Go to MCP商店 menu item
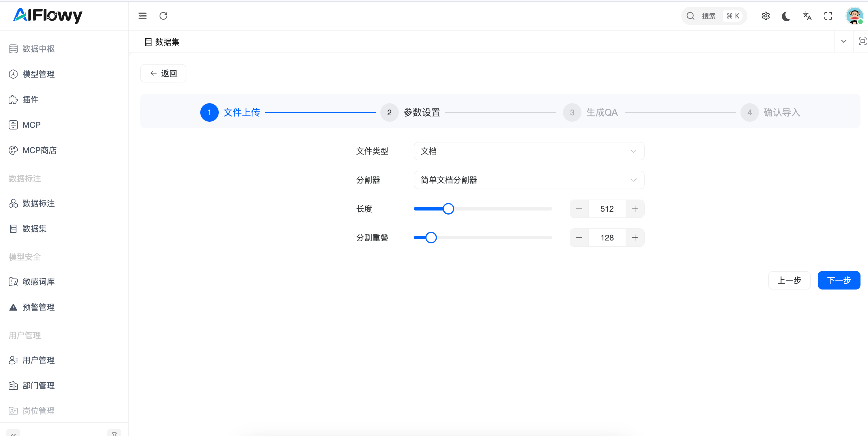This screenshot has height=436, width=868. coord(39,150)
